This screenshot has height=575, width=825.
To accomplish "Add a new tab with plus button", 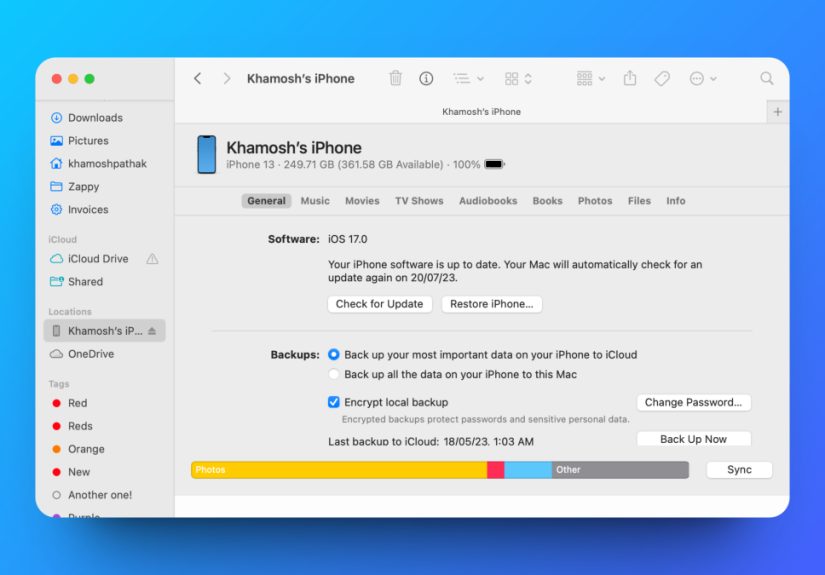I will click(778, 112).
